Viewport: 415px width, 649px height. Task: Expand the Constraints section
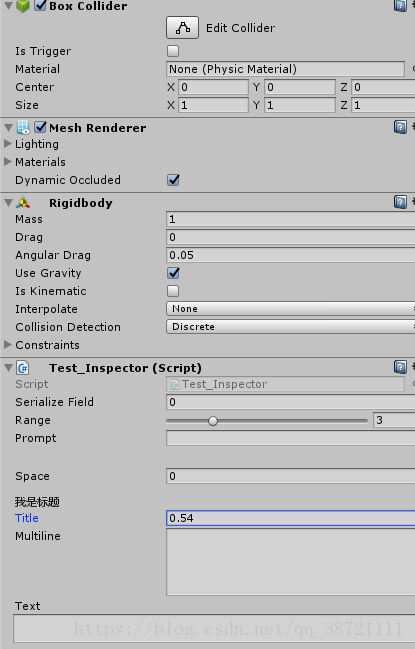coord(7,345)
